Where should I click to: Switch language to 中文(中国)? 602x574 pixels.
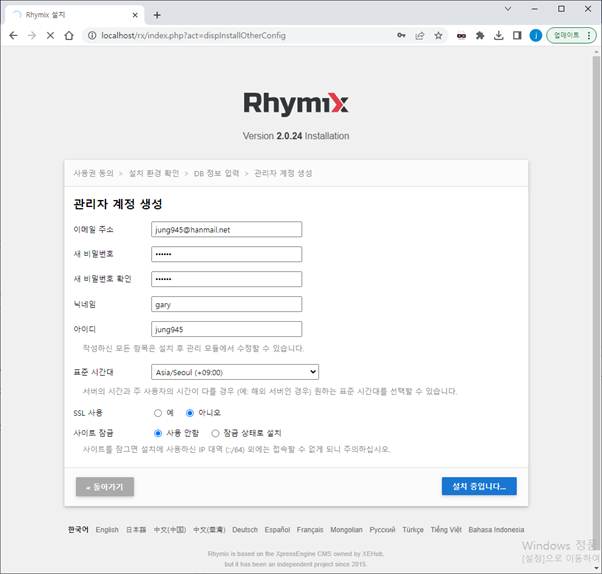tap(170, 530)
